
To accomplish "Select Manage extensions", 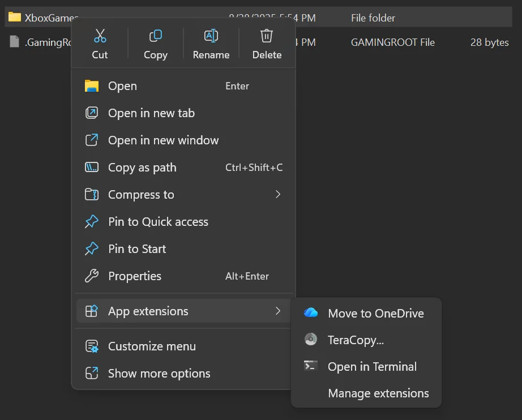I will [x=366, y=393].
